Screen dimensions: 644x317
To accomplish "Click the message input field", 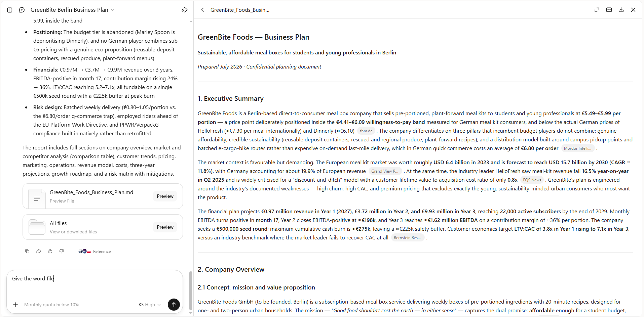I will (x=94, y=284).
